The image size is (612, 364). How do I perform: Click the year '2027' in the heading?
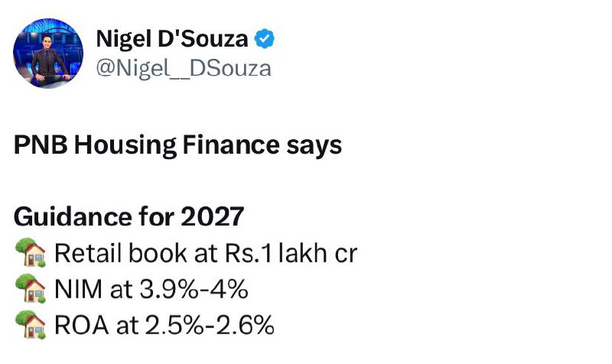pyautogui.click(x=213, y=216)
